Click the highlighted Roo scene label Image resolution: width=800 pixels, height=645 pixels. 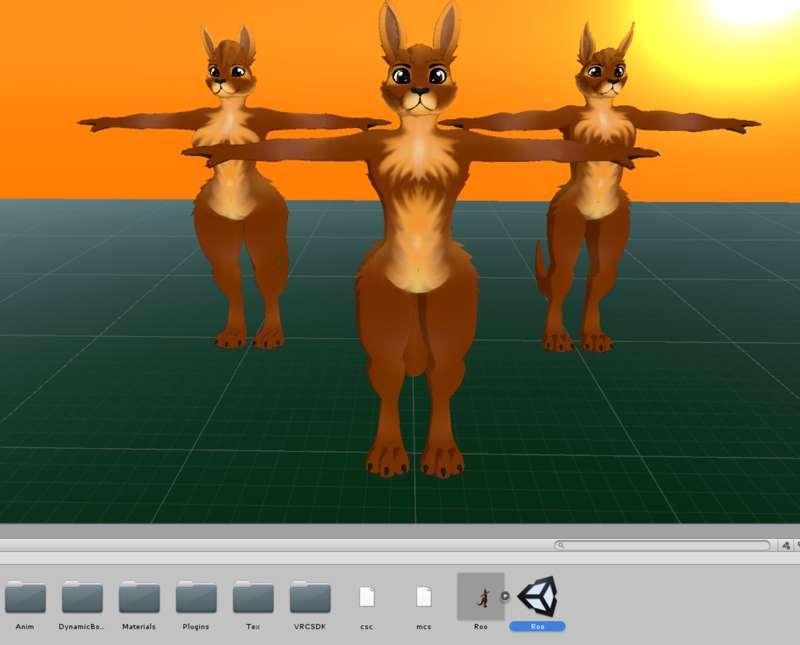coord(537,627)
